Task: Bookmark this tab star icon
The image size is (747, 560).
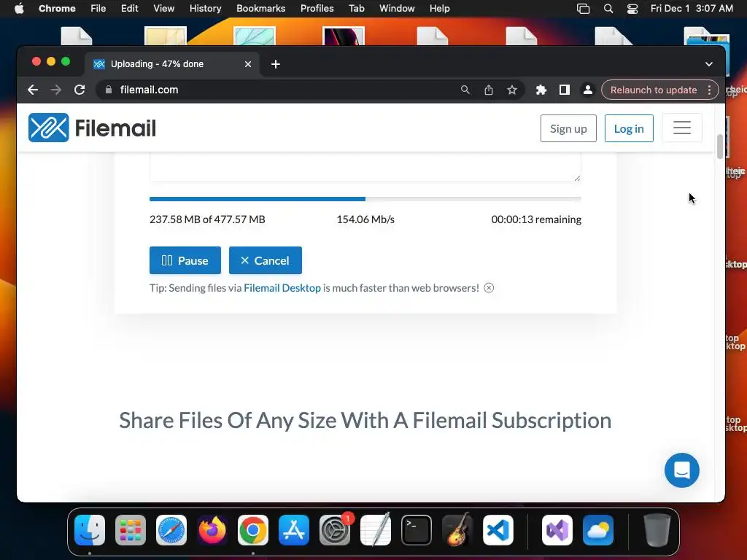Action: tap(512, 90)
